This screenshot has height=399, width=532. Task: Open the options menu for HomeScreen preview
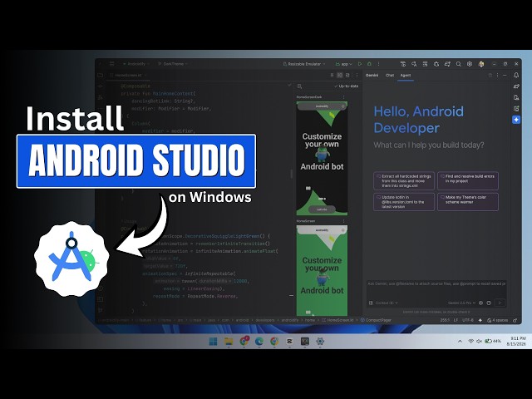tap(343, 221)
